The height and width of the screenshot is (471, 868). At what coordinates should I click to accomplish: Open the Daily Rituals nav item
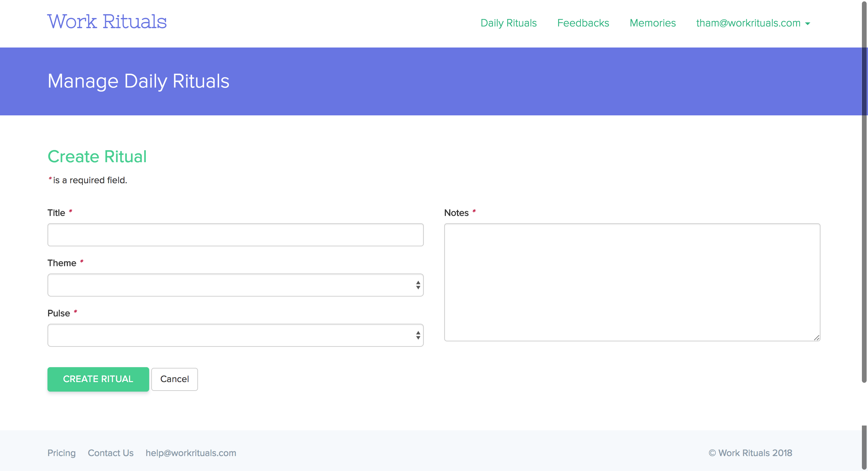tap(509, 23)
